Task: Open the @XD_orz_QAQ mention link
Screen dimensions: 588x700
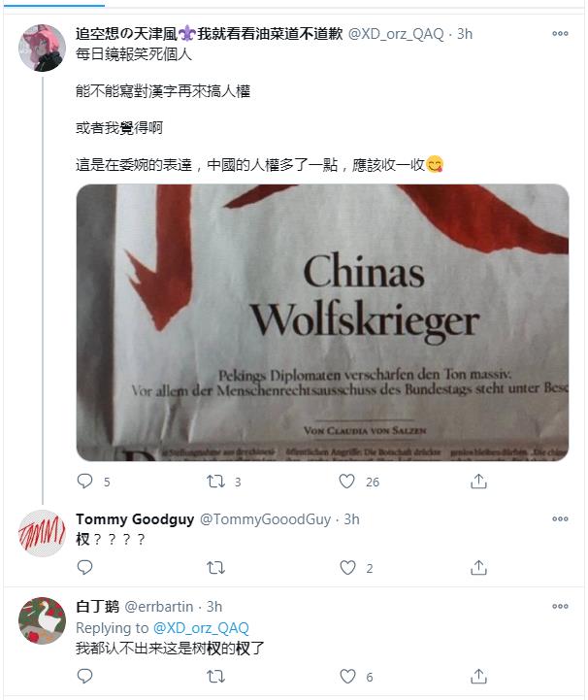Action: tap(201, 628)
